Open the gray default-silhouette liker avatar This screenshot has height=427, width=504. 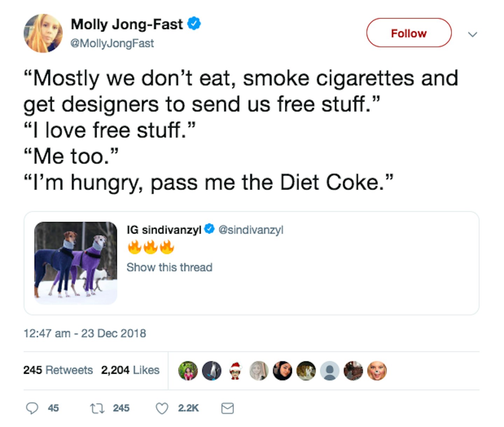pos(330,371)
